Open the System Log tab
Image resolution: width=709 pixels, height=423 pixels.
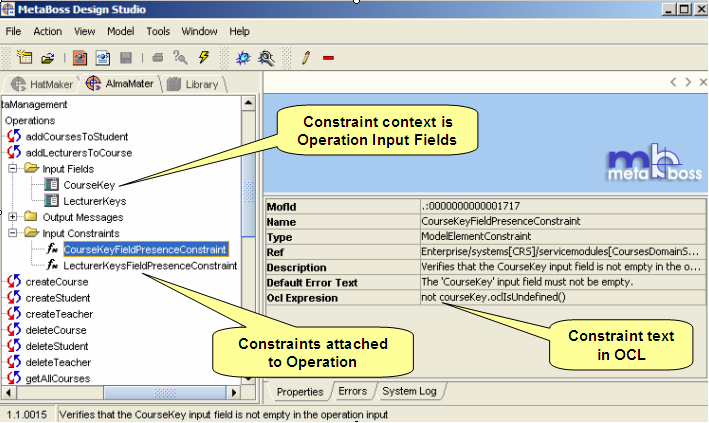[409, 391]
